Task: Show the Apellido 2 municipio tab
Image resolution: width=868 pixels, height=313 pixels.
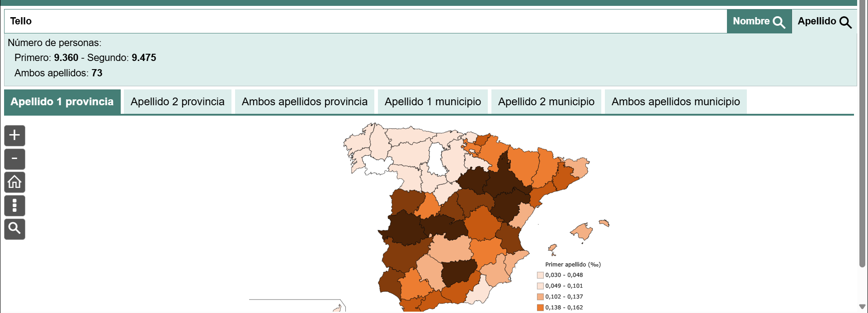Action: pos(546,102)
